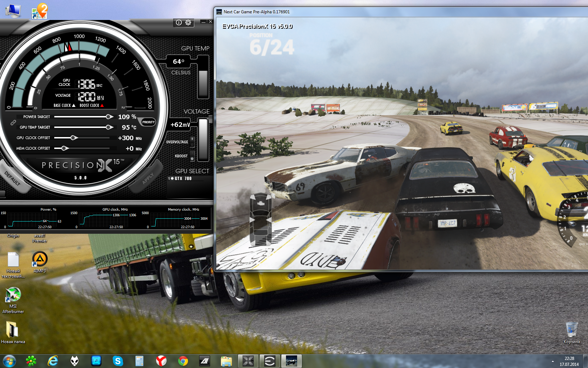Open ICQ from the taskbar

[31, 361]
